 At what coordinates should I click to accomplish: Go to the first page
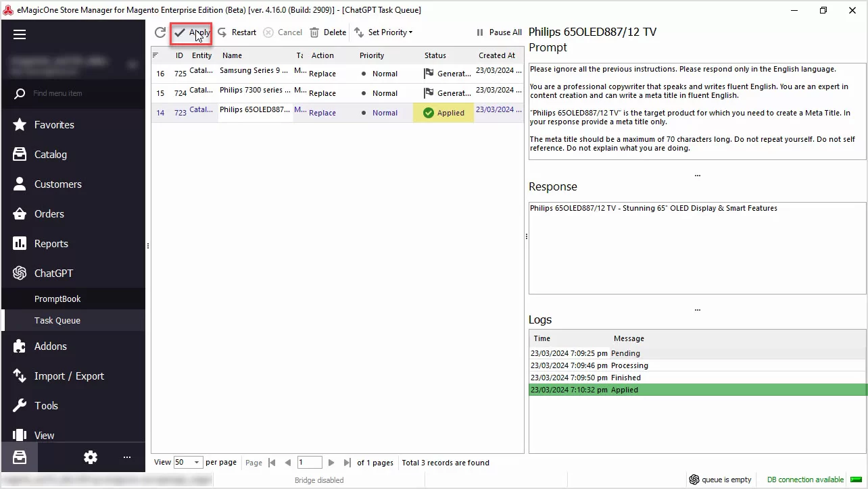tap(272, 463)
